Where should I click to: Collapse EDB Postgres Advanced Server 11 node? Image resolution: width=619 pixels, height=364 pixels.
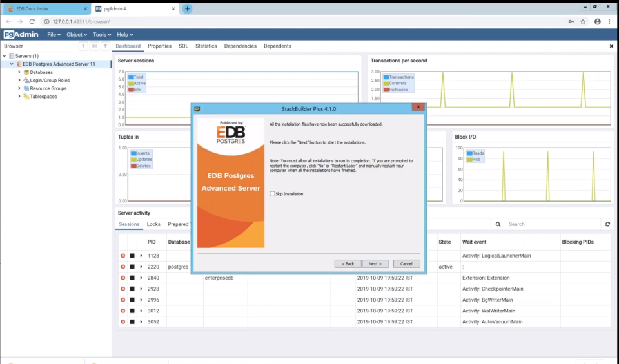coord(12,64)
